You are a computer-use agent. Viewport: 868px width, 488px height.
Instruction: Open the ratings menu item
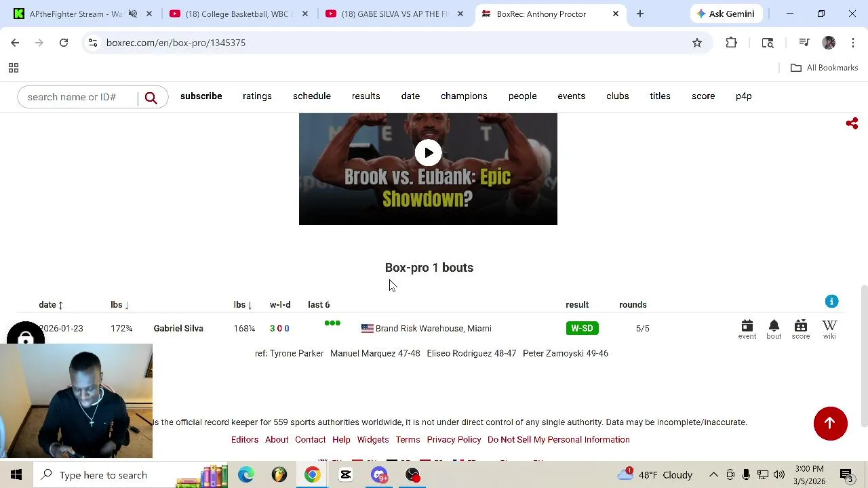point(257,96)
